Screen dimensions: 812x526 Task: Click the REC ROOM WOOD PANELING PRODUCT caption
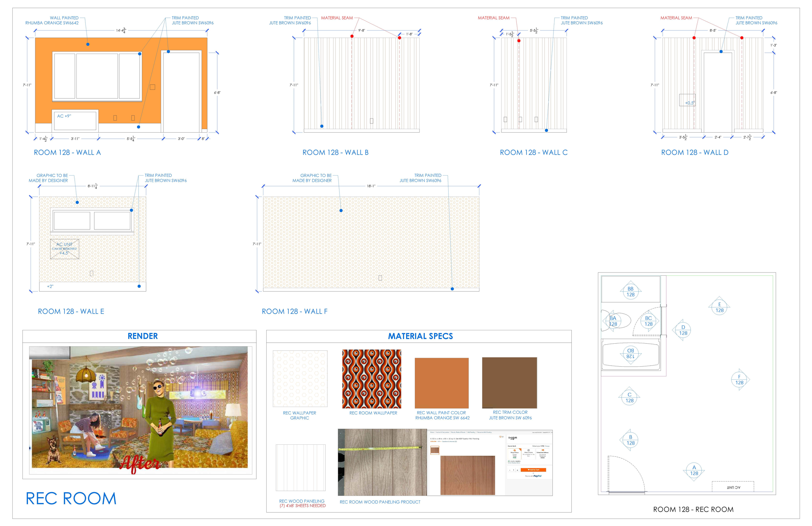click(x=380, y=502)
